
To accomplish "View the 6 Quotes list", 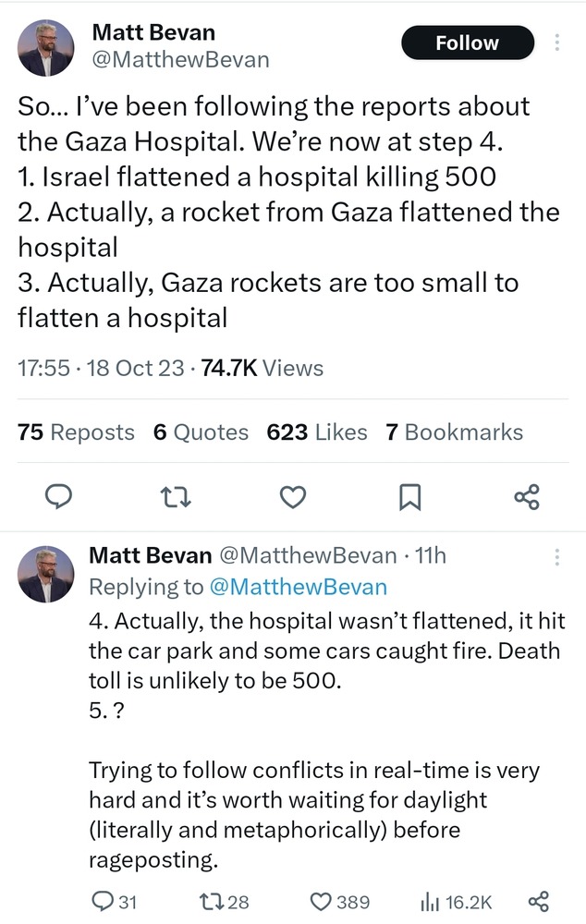I will (x=201, y=432).
